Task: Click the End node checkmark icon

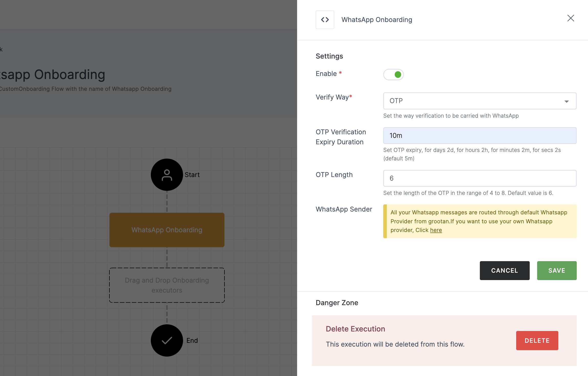Action: [167, 340]
